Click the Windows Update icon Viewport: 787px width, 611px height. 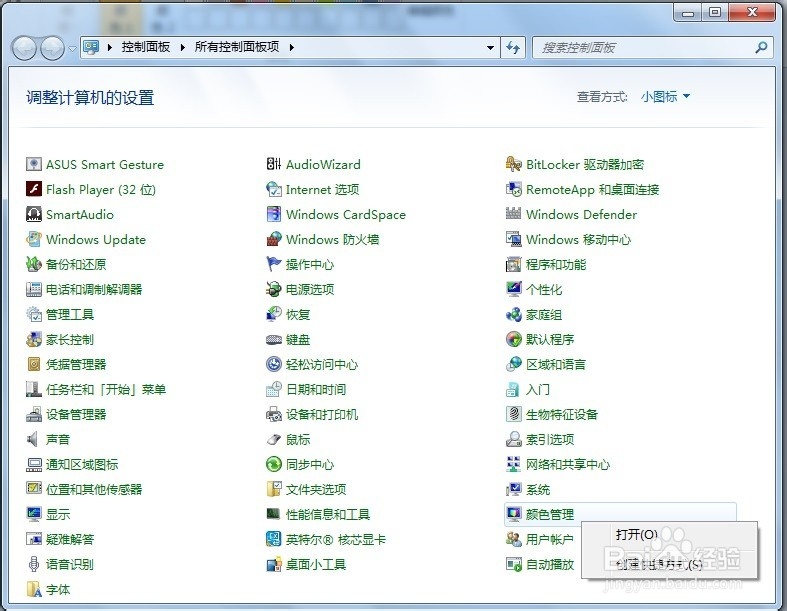click(34, 239)
